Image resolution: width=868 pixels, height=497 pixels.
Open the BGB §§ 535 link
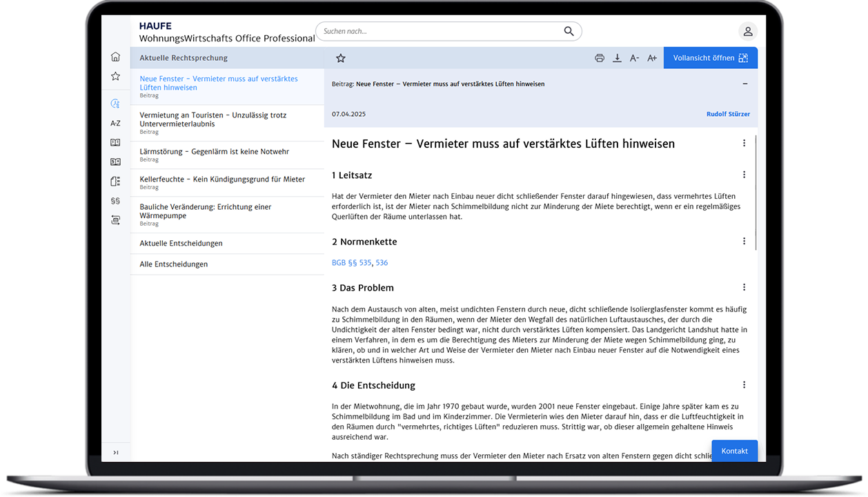pyautogui.click(x=352, y=262)
